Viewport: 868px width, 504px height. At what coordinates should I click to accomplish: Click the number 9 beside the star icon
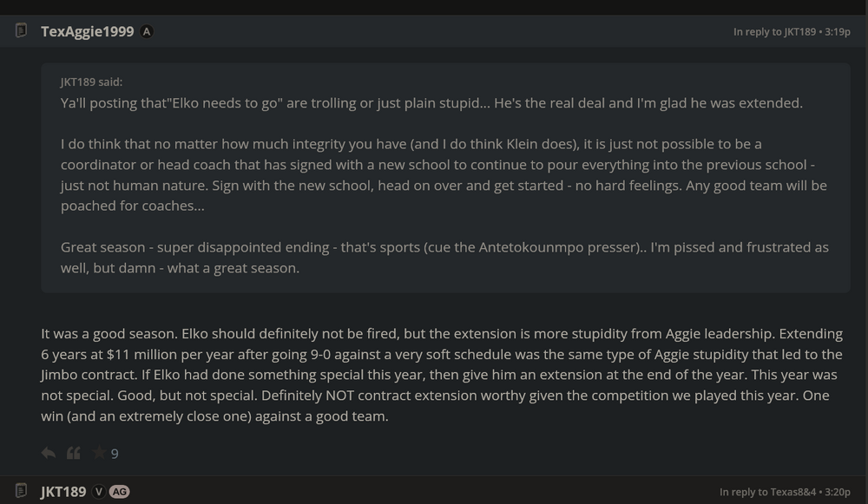[114, 452]
